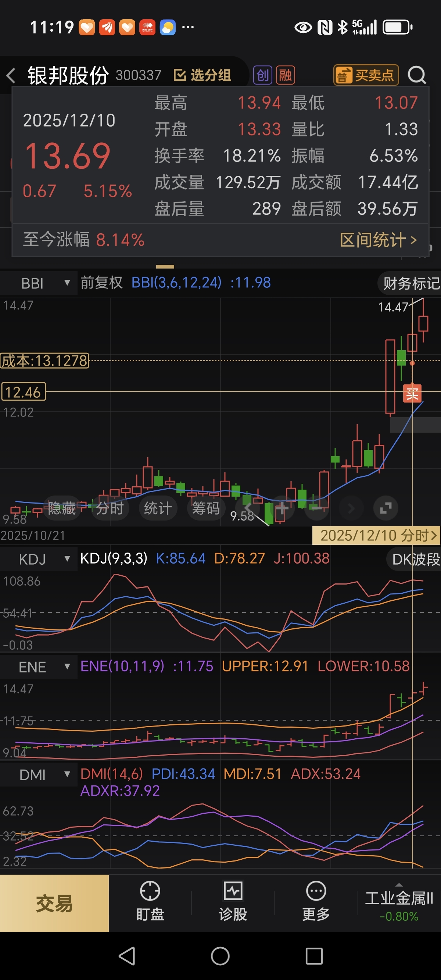This screenshot has width=441, height=980.
Task: Open 筹码 chip distribution overlay
Action: tap(206, 508)
